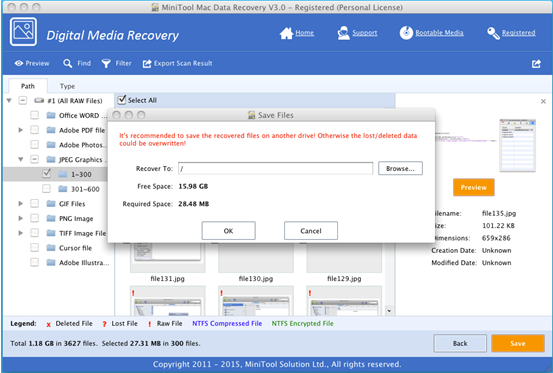Select the file131.jpg thumbnail

coord(167,257)
